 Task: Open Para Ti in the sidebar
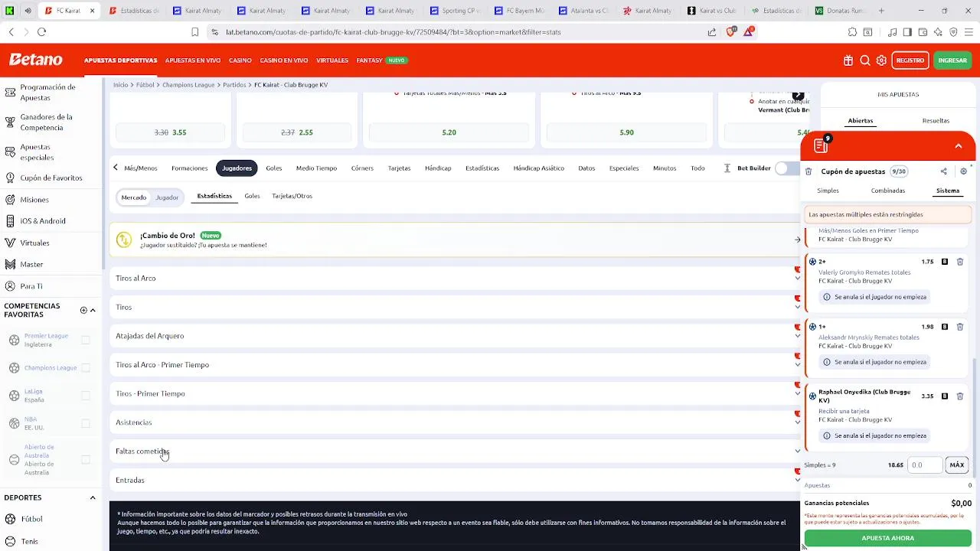[x=31, y=286]
